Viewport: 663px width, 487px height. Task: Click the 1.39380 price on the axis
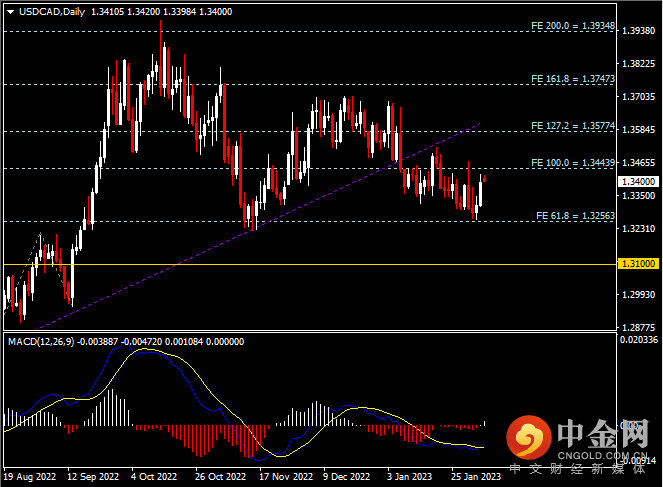(638, 31)
